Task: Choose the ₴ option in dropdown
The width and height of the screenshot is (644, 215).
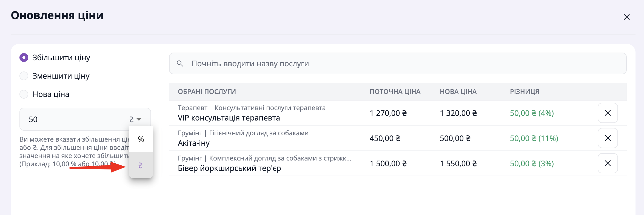Action: point(140,165)
